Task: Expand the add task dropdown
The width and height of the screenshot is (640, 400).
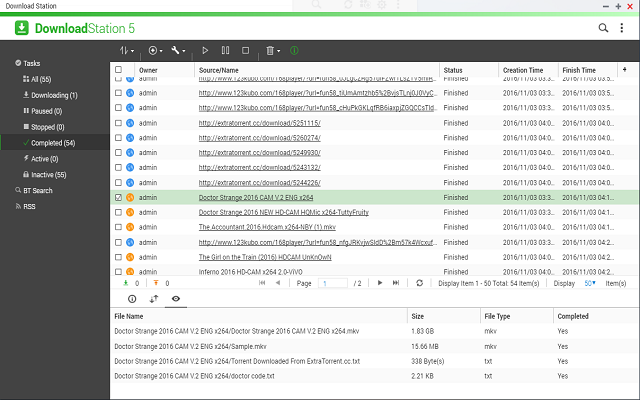Action: 156,49
